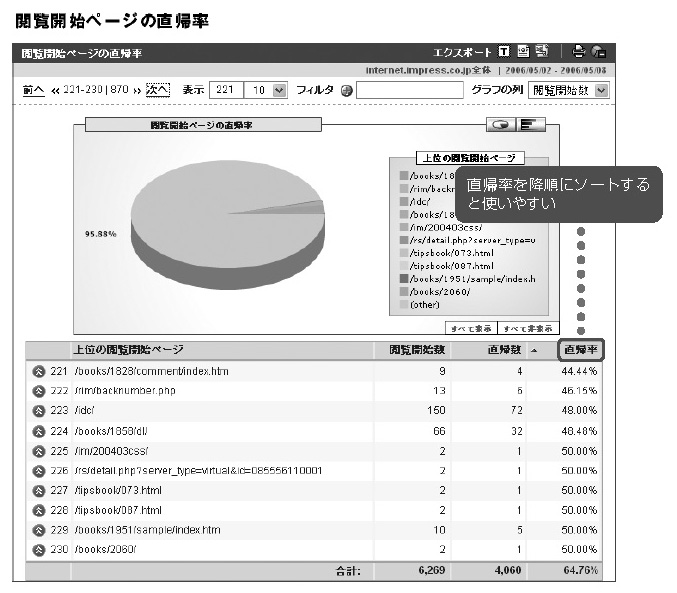677x593 pixels.
Task: Click the 46.15% bounce rate cell
Action: pyautogui.click(x=579, y=391)
